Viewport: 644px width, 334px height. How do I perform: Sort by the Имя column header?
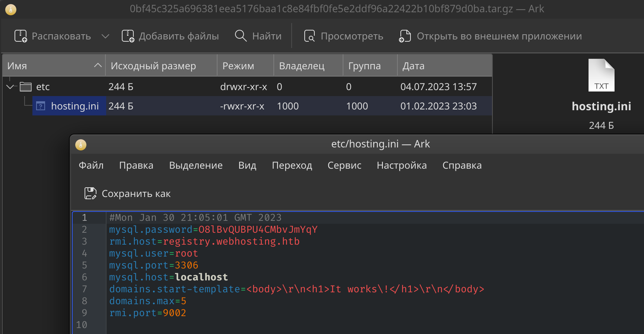click(54, 66)
